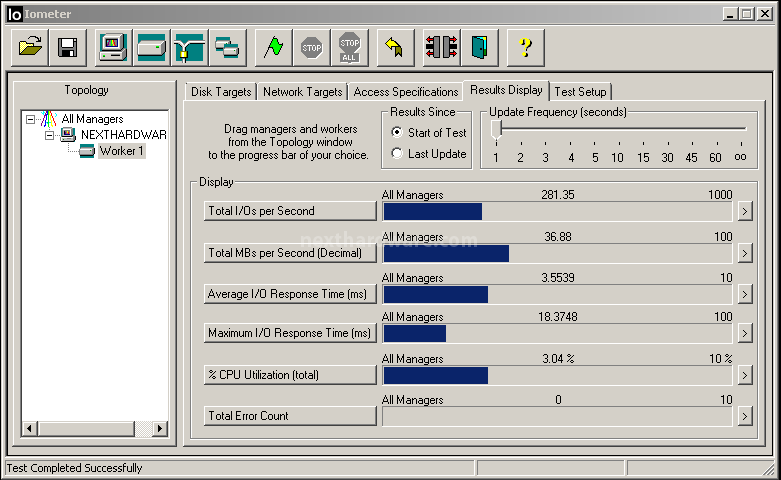
Task: Open details arrow for Maximum I/O Response Time
Action: pos(745,333)
